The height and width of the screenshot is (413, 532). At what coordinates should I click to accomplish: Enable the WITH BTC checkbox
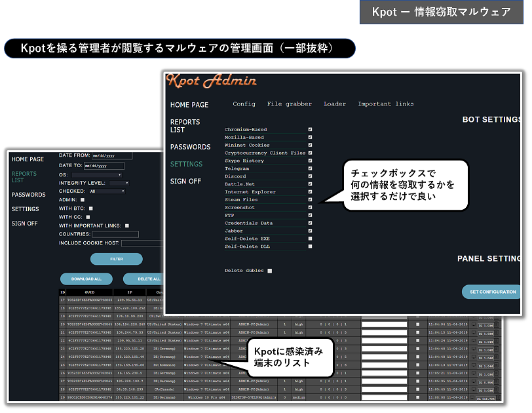[x=91, y=208]
